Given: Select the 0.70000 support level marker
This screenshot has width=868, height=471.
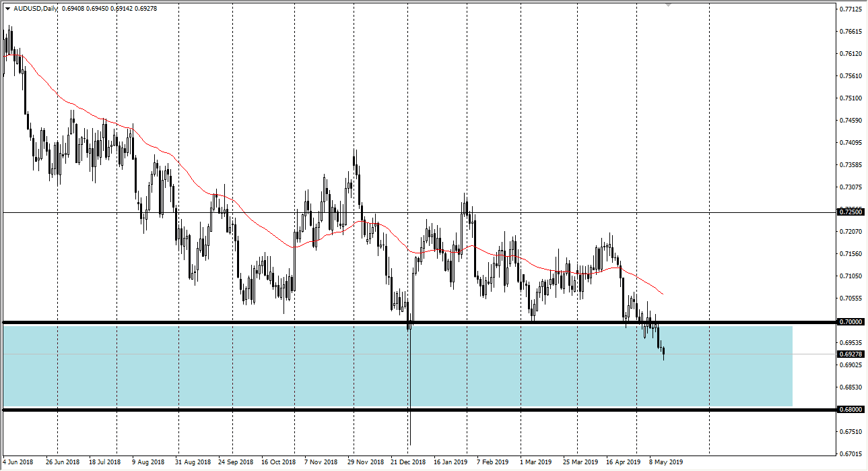Looking at the screenshot, I should pyautogui.click(x=849, y=322).
